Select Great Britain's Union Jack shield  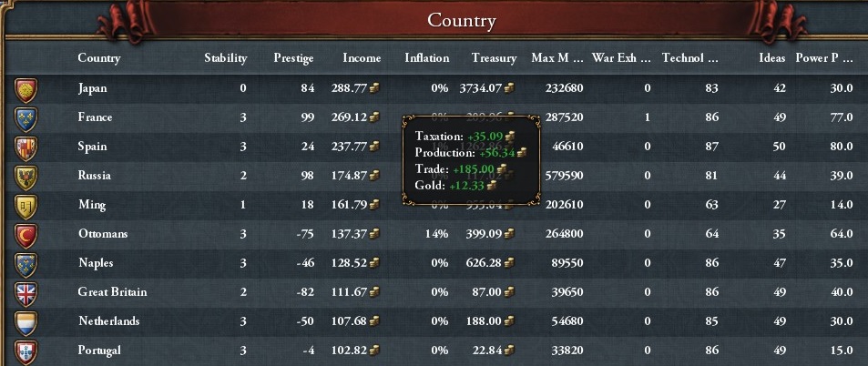click(x=26, y=292)
